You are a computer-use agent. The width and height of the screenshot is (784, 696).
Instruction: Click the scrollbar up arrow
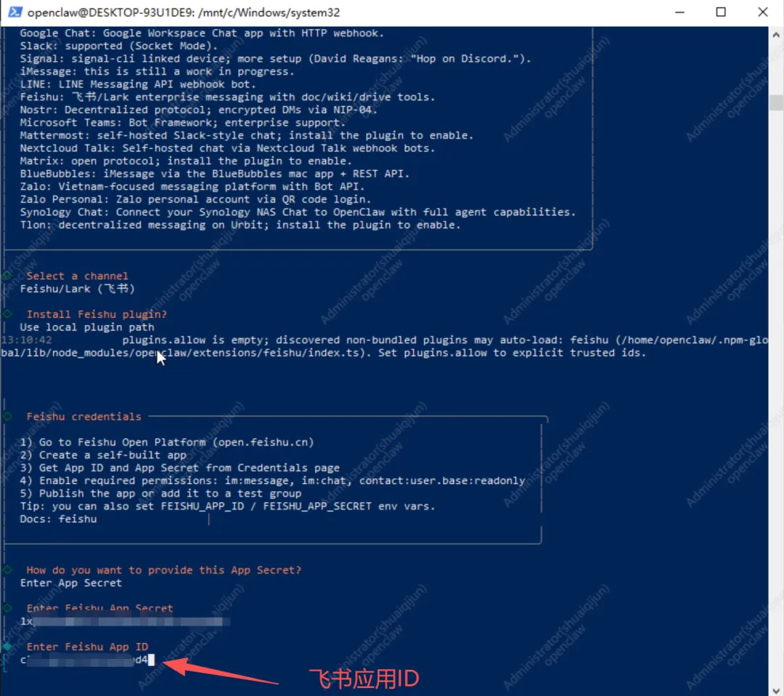775,35
